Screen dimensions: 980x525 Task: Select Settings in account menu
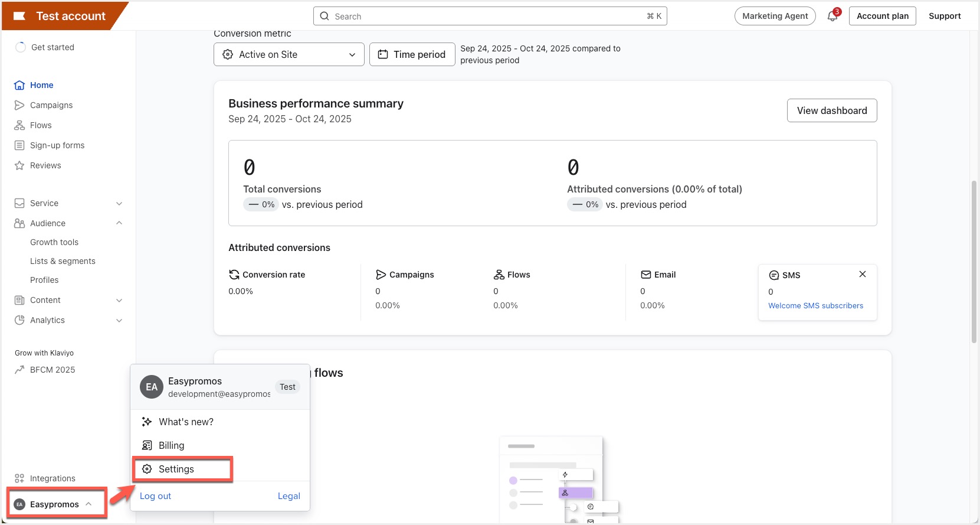click(176, 469)
